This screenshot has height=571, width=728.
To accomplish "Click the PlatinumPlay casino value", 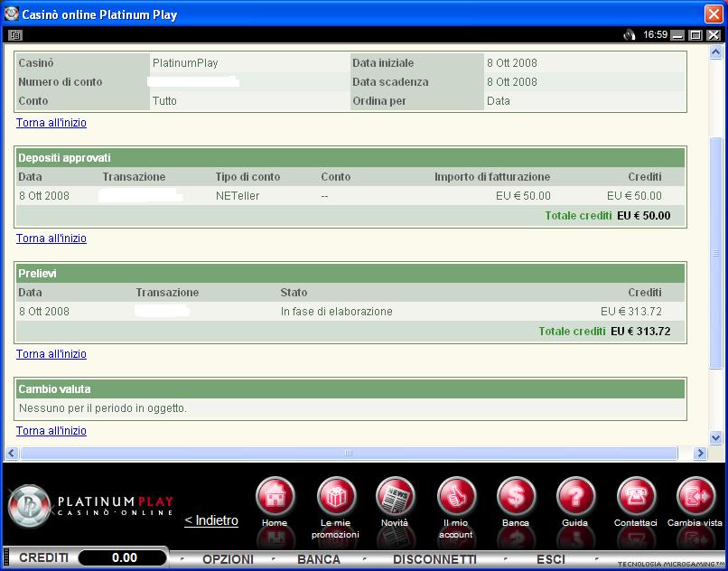I will click(185, 63).
